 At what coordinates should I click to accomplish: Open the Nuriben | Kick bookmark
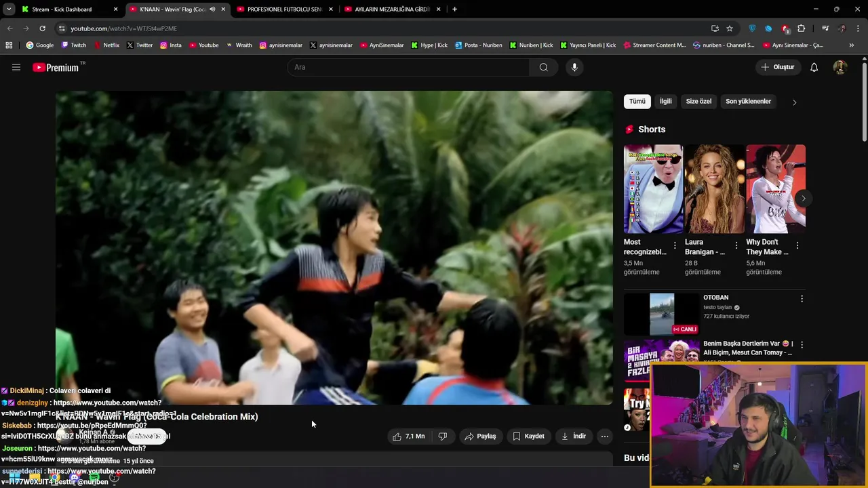point(531,45)
